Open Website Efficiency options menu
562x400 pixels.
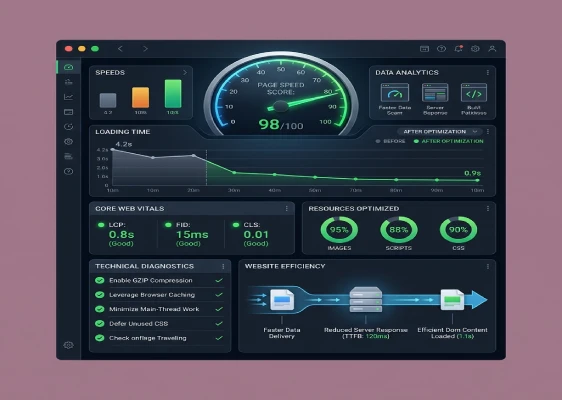488,266
